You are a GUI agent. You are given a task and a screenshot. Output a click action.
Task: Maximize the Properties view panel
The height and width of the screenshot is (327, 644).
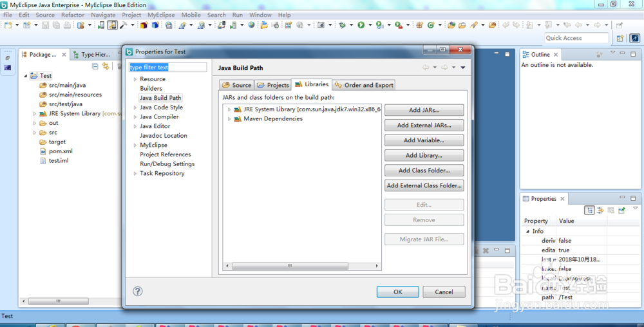point(633,198)
